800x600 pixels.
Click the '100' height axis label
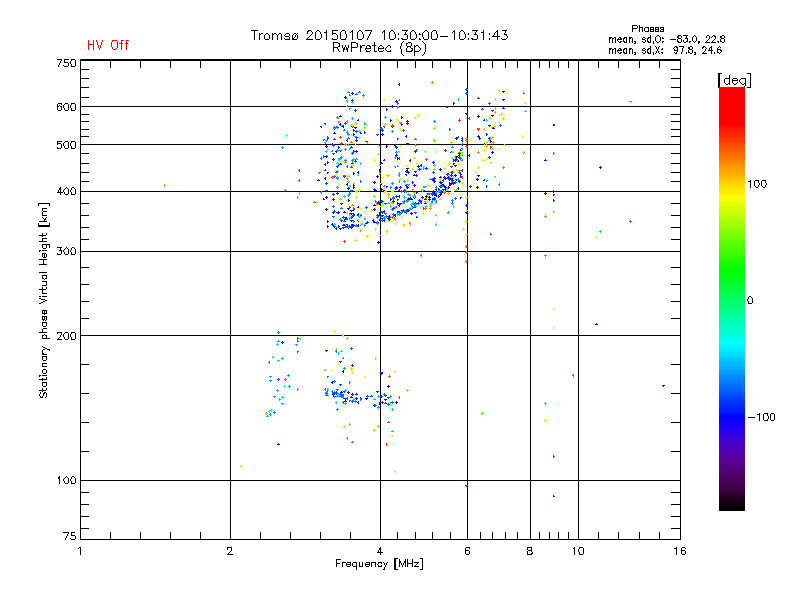tap(66, 481)
